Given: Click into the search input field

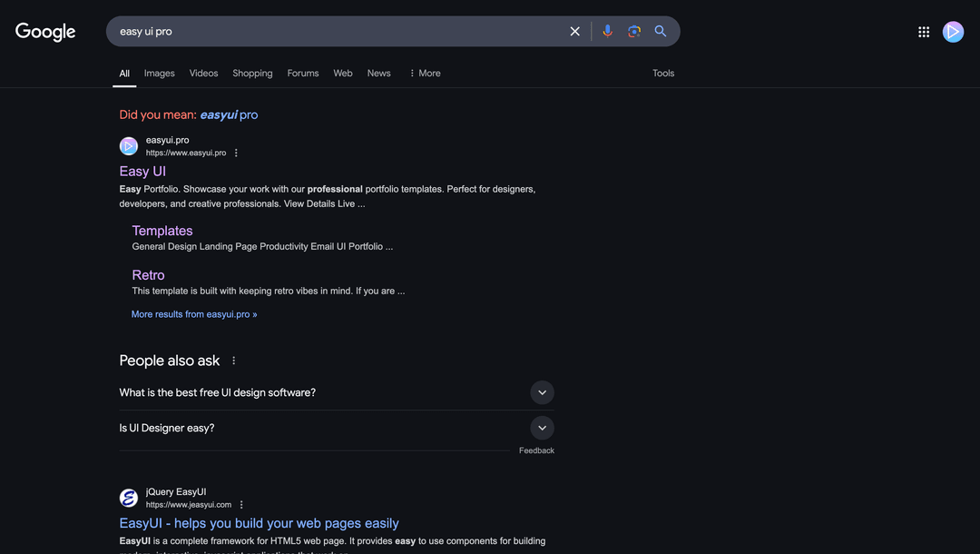Looking at the screenshot, I should 336,32.
